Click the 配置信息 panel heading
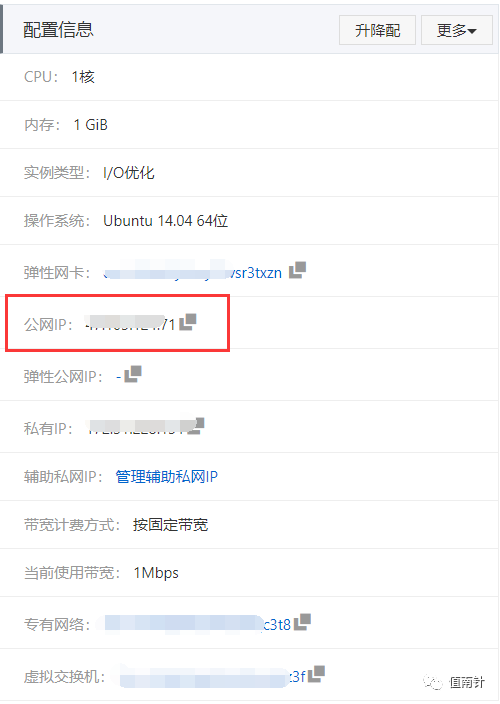 point(58,30)
